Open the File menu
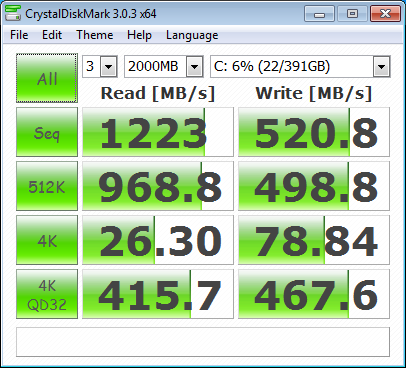Viewport: 406px width, 368px height. tap(19, 35)
